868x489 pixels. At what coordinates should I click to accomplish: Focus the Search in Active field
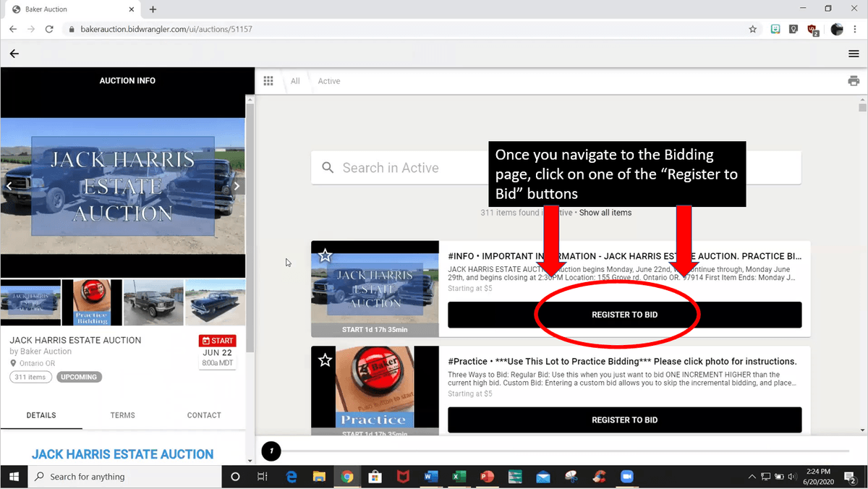pyautogui.click(x=556, y=168)
